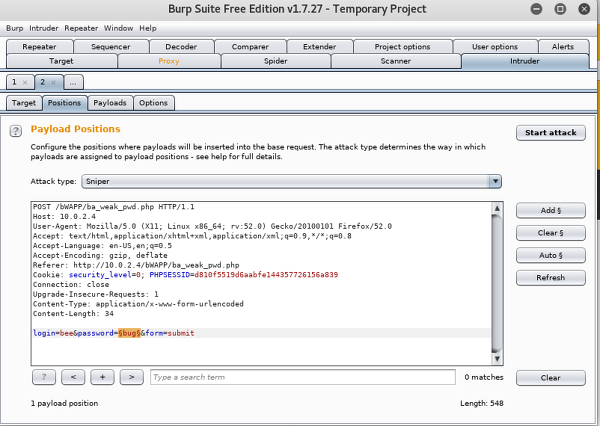Screen dimensions: 600x426
Task: Close Intruder attack tab 1
Action: (x=25, y=82)
